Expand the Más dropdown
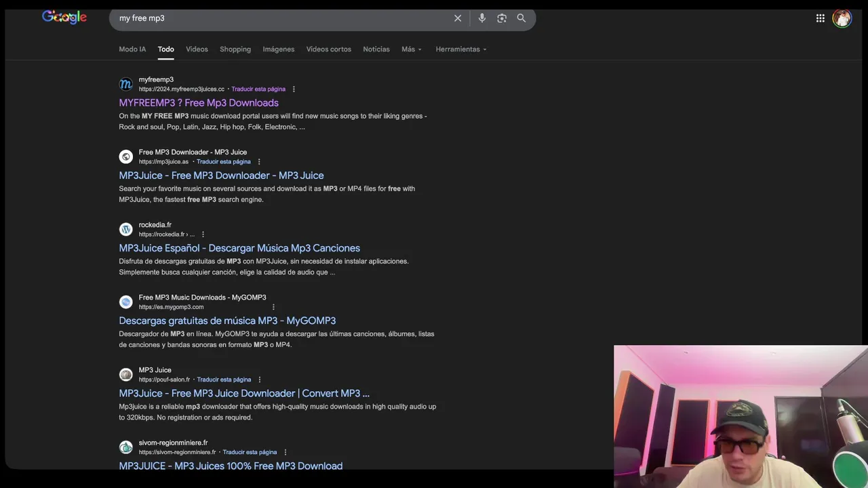Image resolution: width=868 pixels, height=488 pixels. (x=412, y=49)
